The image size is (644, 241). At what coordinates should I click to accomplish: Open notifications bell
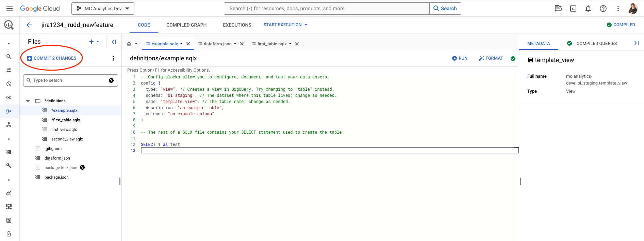(x=588, y=9)
